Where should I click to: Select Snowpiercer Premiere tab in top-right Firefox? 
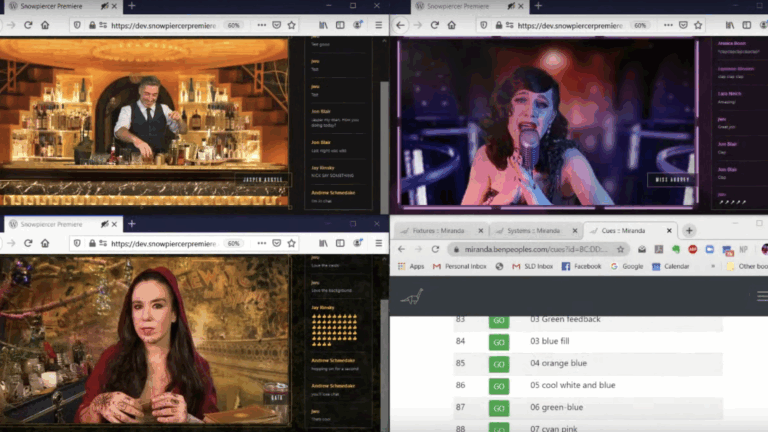coord(468,6)
